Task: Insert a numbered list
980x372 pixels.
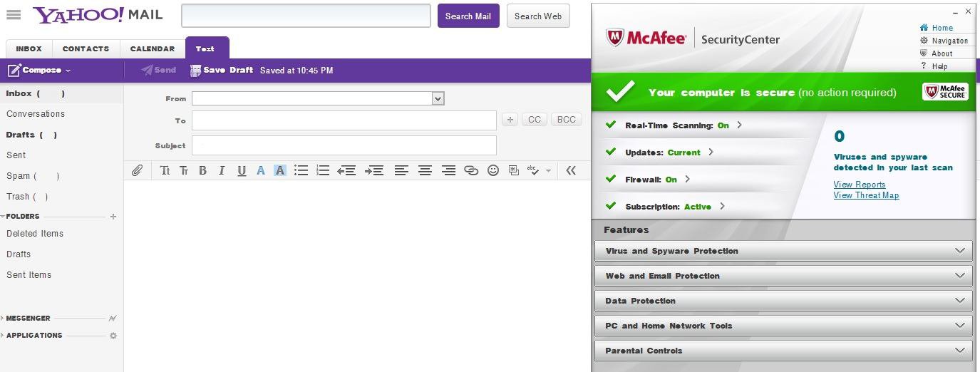Action: (x=323, y=170)
